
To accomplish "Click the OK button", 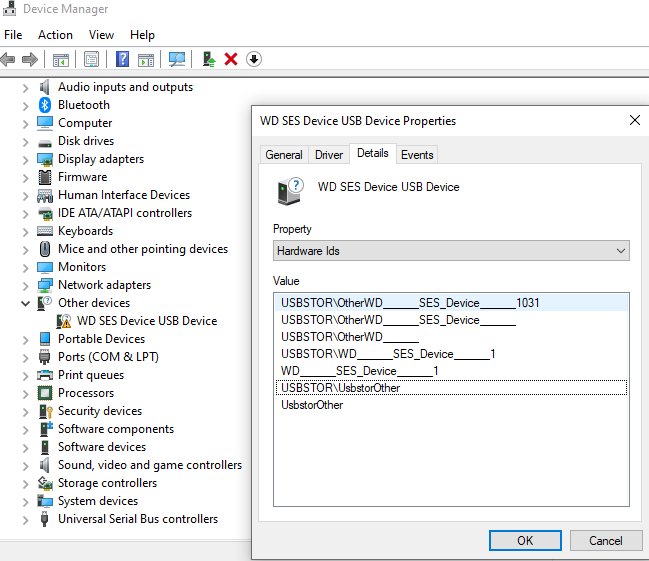I will tap(525, 541).
